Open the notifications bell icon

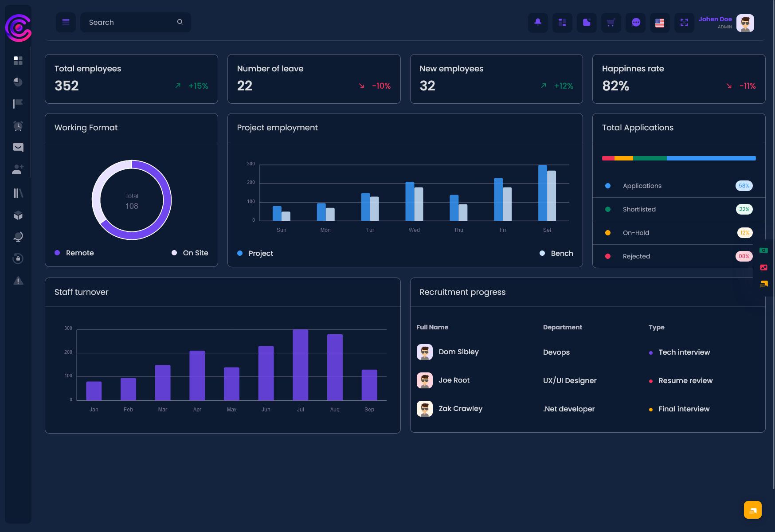pyautogui.click(x=538, y=22)
